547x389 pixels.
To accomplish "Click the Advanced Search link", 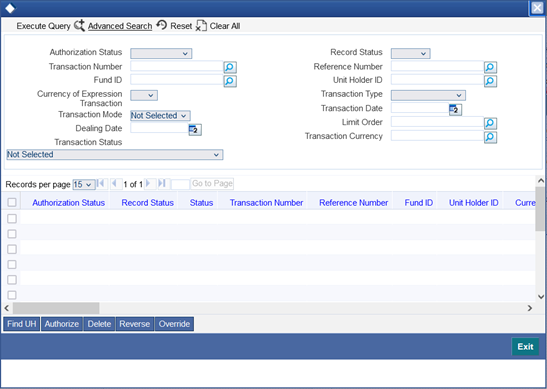I will tap(120, 26).
